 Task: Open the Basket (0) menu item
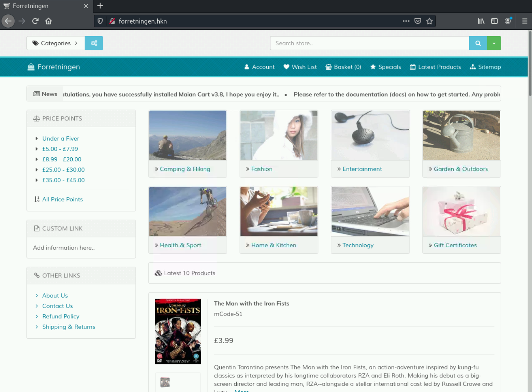pos(343,67)
